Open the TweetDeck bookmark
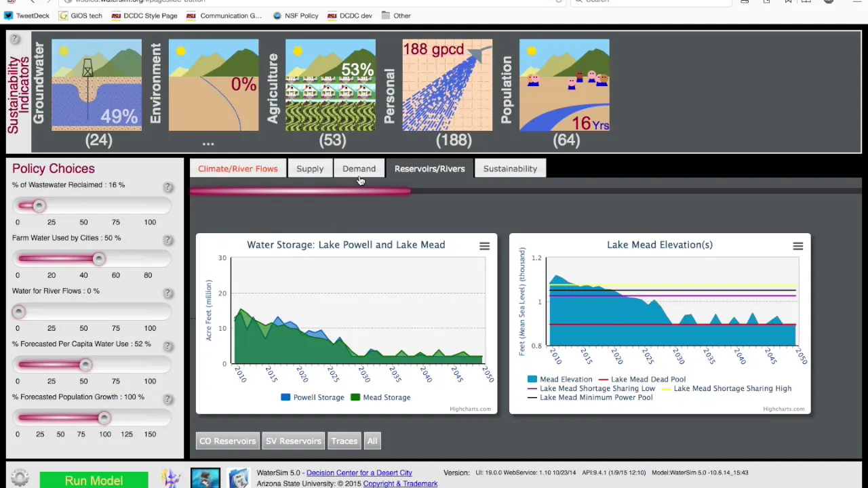Viewport: 868px width, 488px height. coord(26,16)
